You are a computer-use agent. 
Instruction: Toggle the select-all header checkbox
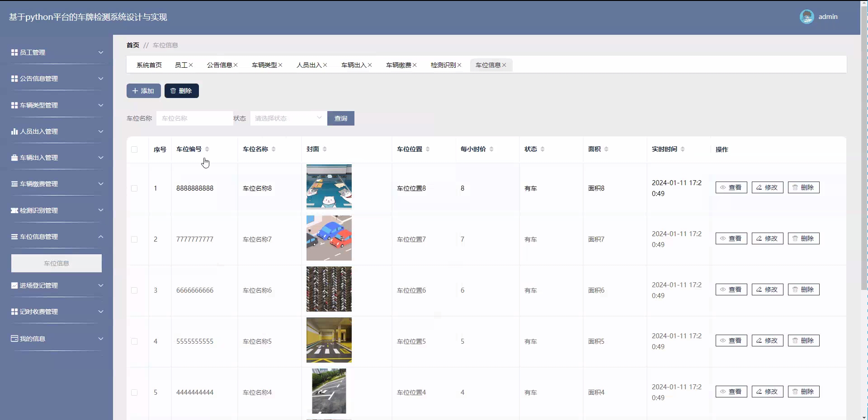(x=134, y=149)
